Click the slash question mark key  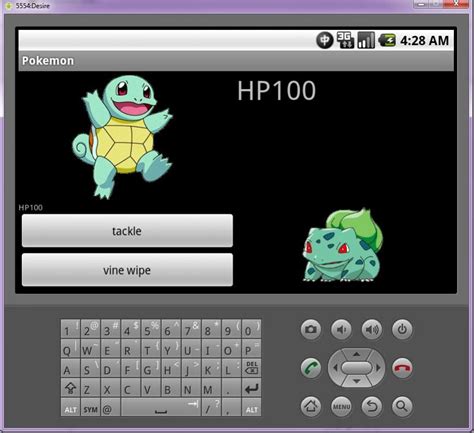pyautogui.click(x=211, y=407)
